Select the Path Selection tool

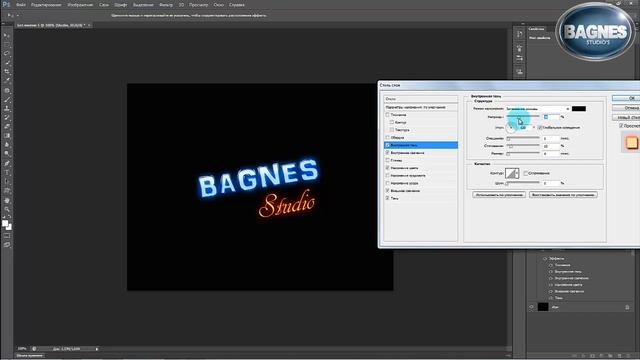point(7,181)
